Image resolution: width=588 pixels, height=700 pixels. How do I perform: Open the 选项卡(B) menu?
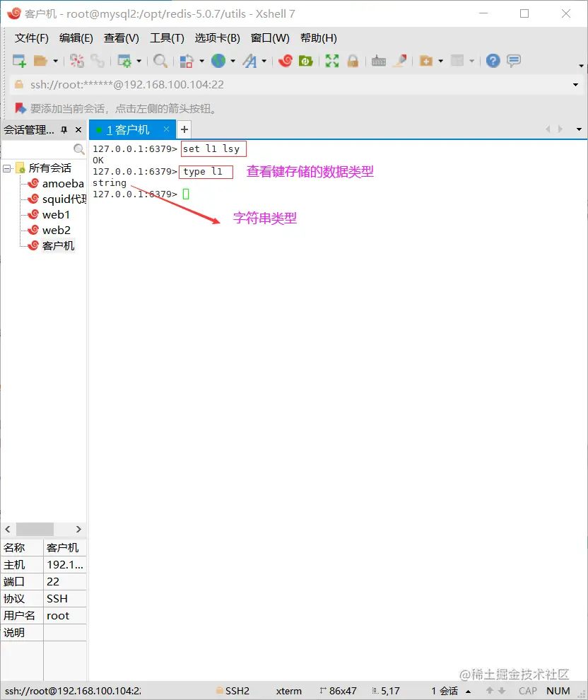point(217,38)
